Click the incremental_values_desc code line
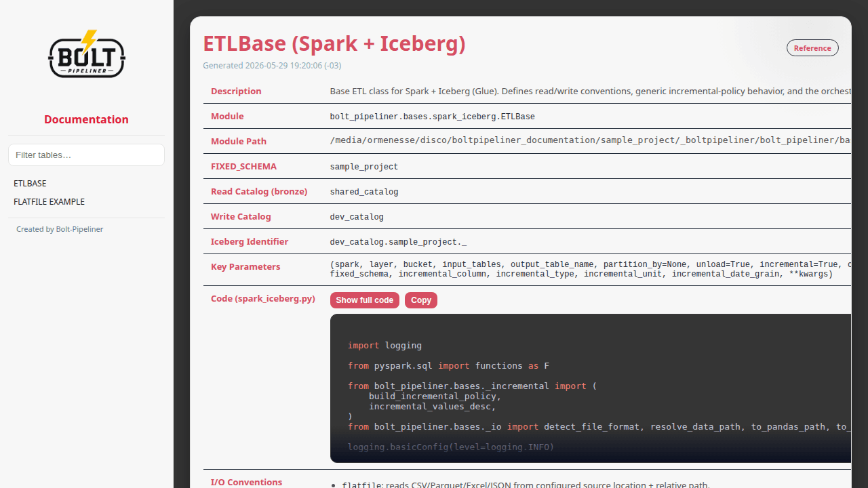 tap(432, 407)
